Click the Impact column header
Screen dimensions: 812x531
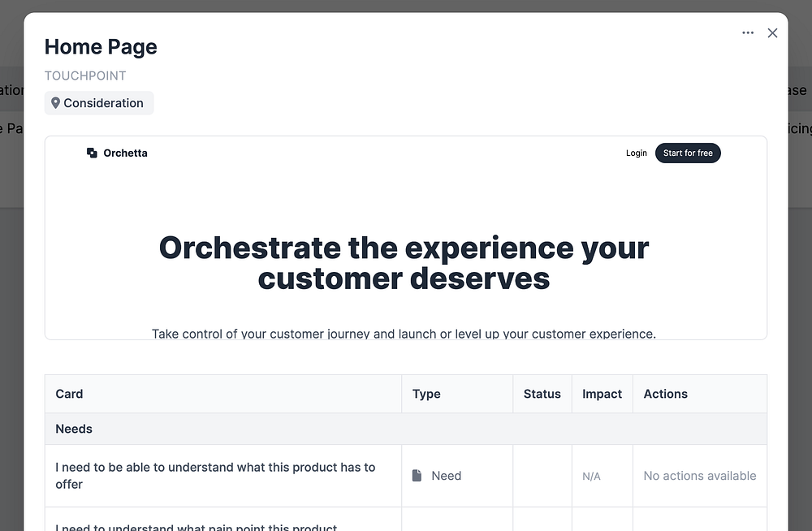(602, 394)
